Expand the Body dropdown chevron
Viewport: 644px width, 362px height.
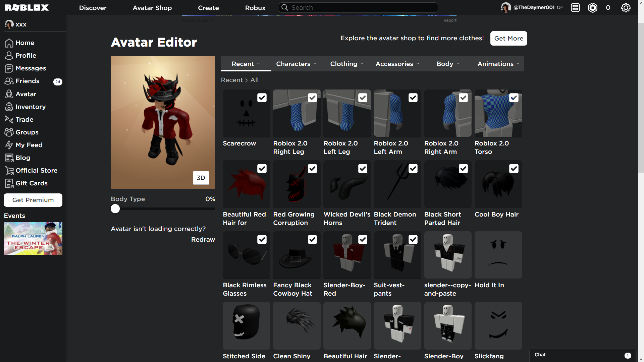[x=458, y=64]
